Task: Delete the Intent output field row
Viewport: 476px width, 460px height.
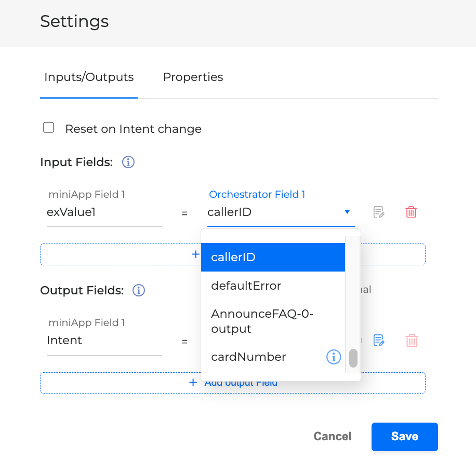Action: coord(412,341)
